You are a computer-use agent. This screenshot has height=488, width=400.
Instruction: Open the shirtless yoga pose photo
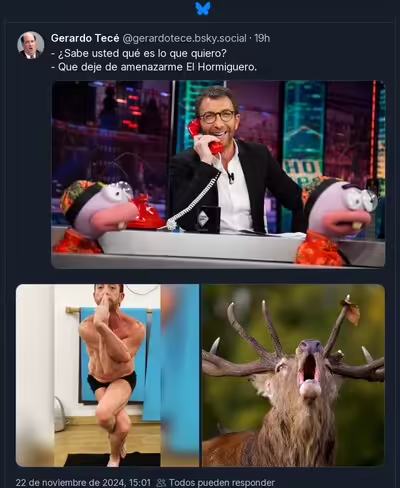point(107,375)
